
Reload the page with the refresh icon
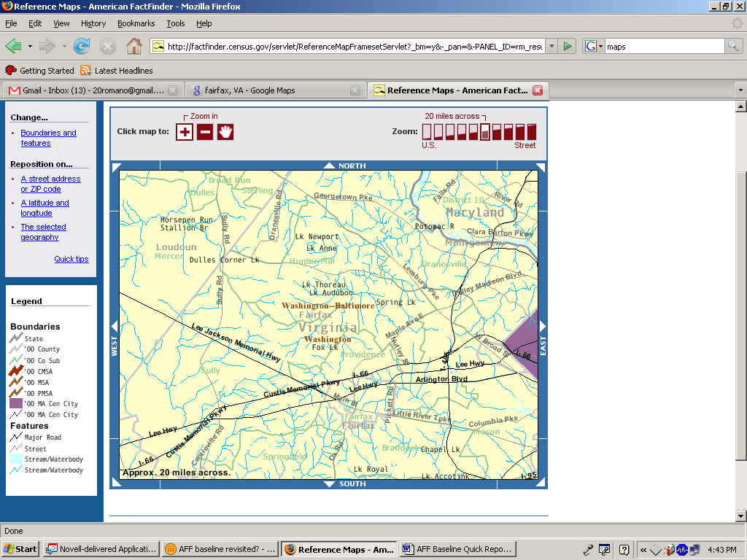pos(82,46)
